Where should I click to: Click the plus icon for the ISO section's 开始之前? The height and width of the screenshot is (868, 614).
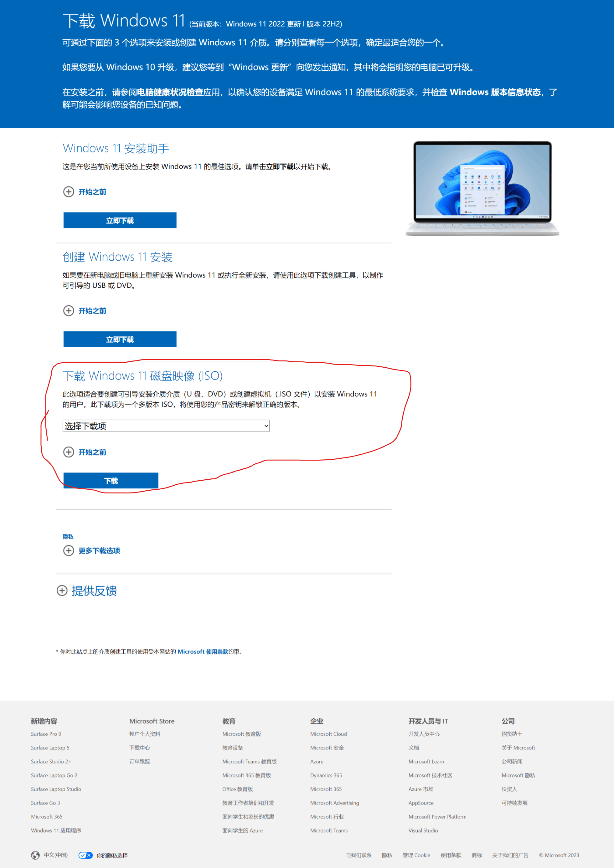click(69, 452)
